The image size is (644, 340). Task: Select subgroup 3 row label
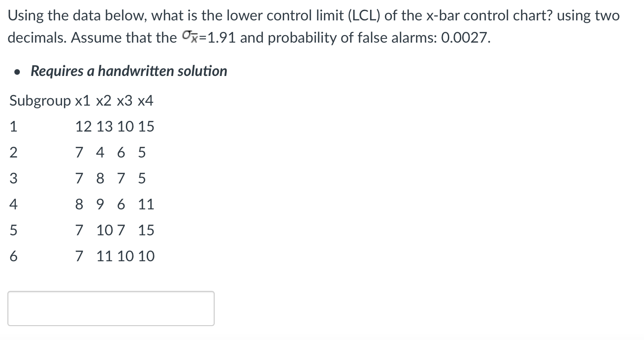[12, 178]
